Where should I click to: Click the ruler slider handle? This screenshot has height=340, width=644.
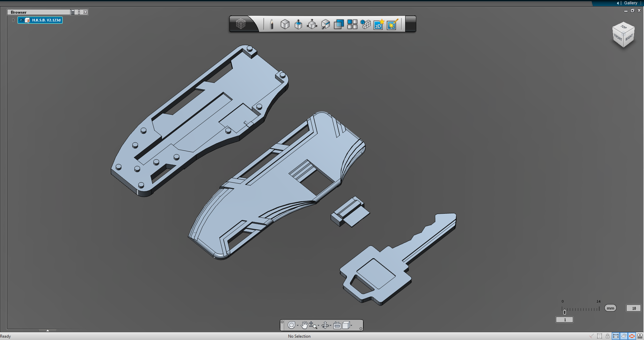click(565, 312)
